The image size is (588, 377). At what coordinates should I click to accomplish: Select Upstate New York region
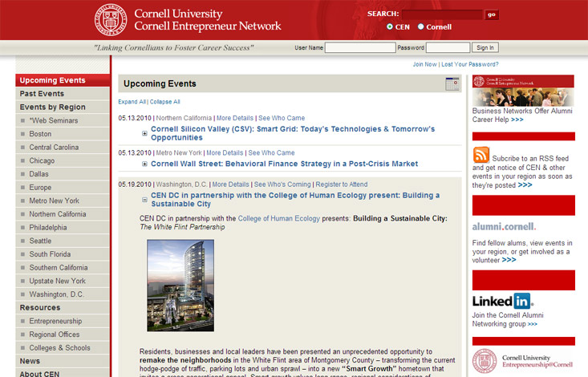pyautogui.click(x=63, y=281)
